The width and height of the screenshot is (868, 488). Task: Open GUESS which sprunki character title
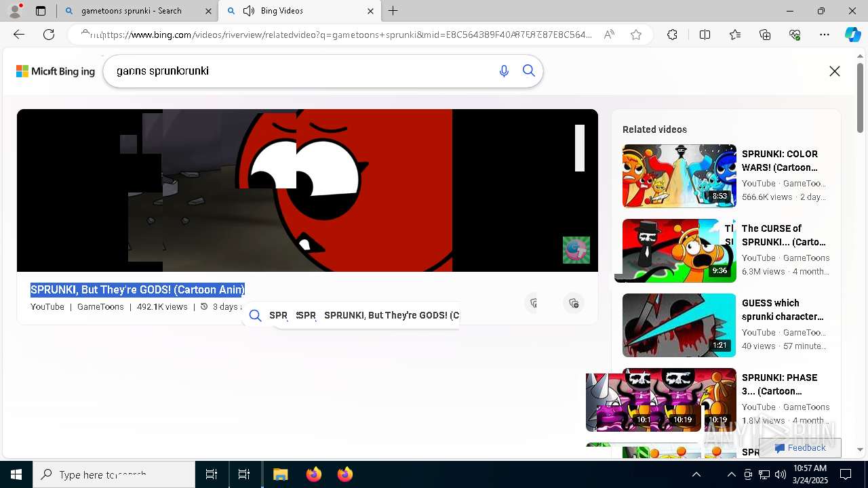pyautogui.click(x=783, y=310)
